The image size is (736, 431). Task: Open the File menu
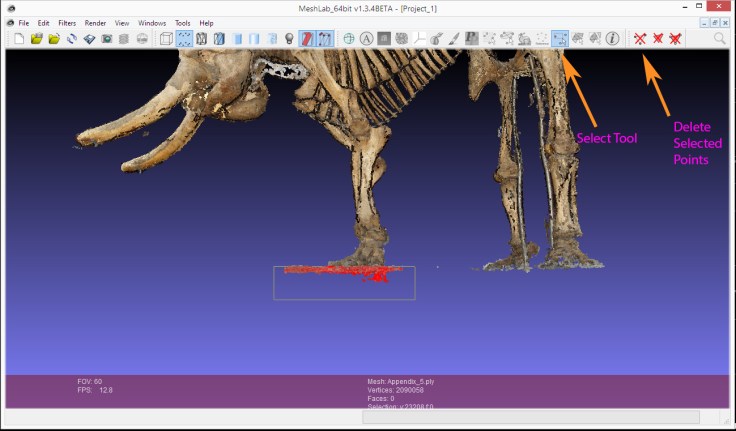23,23
